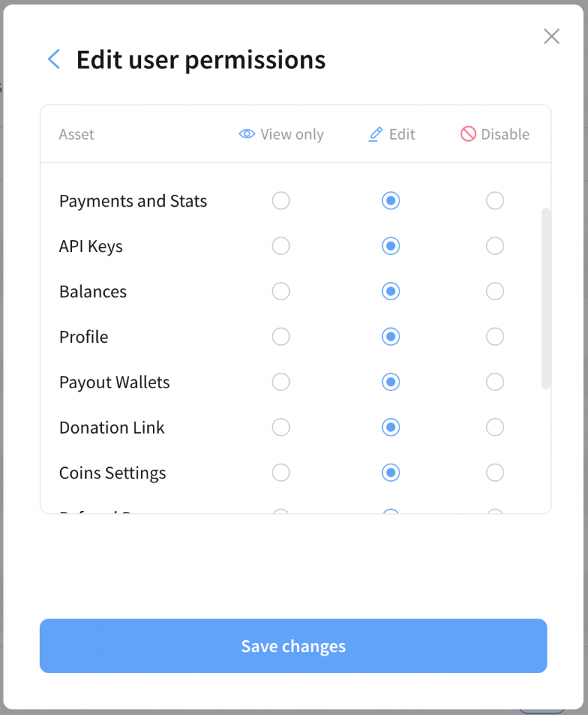Set Profile to View only

pyautogui.click(x=281, y=337)
